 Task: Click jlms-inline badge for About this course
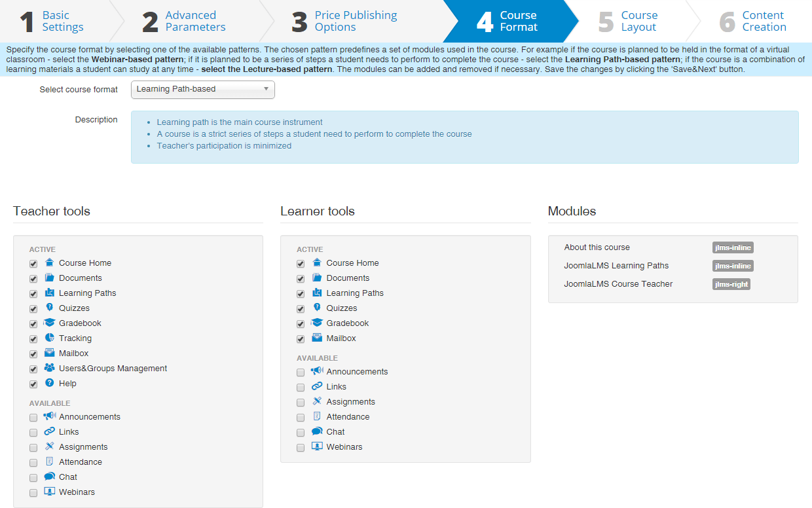[x=733, y=247]
